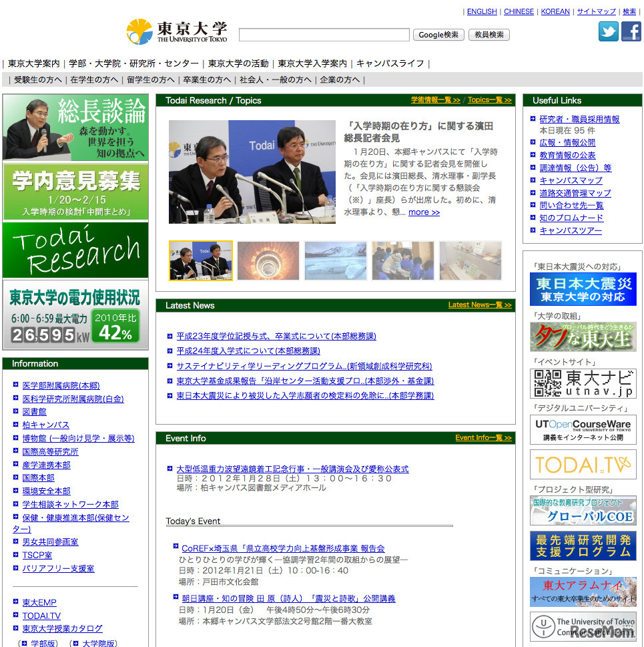Select the exhibition display thumbnail
This screenshot has height=647, width=644.
click(x=470, y=261)
